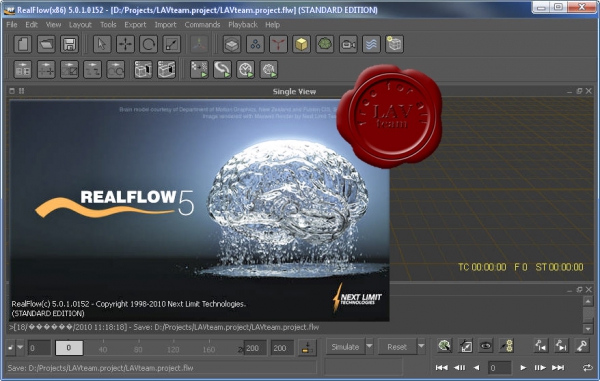Add a mesh using the green blob icon

point(325,44)
